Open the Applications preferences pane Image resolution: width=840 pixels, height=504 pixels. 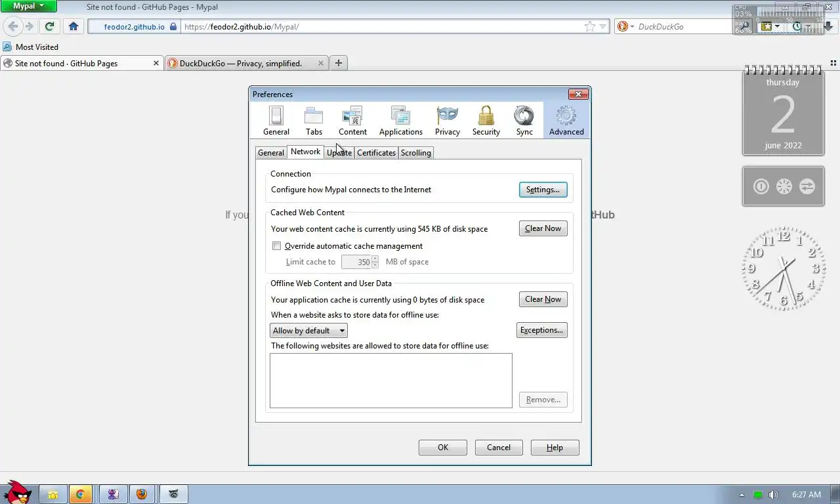point(401,121)
